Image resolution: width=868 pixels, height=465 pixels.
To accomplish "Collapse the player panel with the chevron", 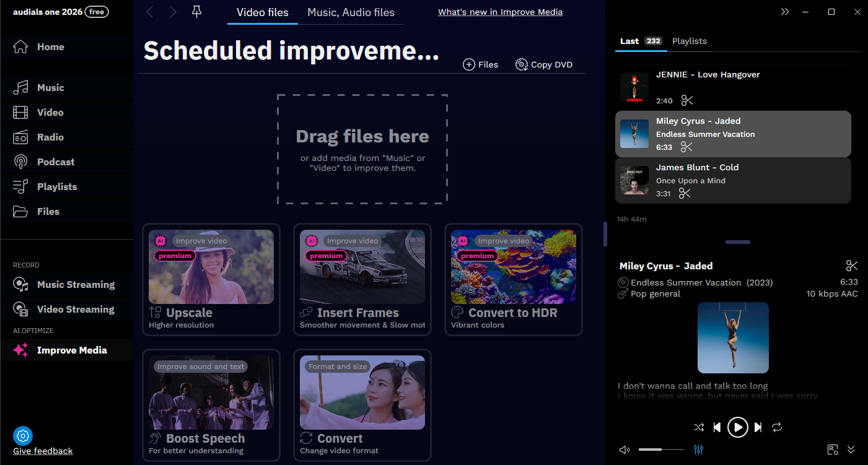I will [x=851, y=449].
